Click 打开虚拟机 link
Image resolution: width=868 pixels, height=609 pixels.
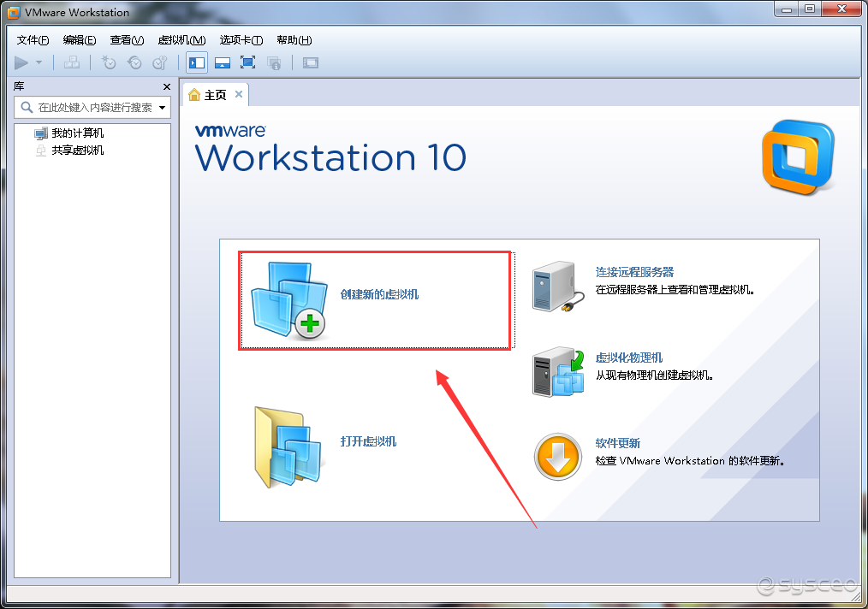pos(368,441)
